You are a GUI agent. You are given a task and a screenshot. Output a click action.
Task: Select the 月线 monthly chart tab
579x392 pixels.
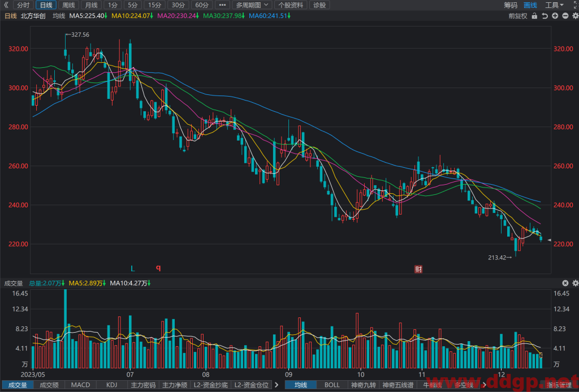coord(91,5)
